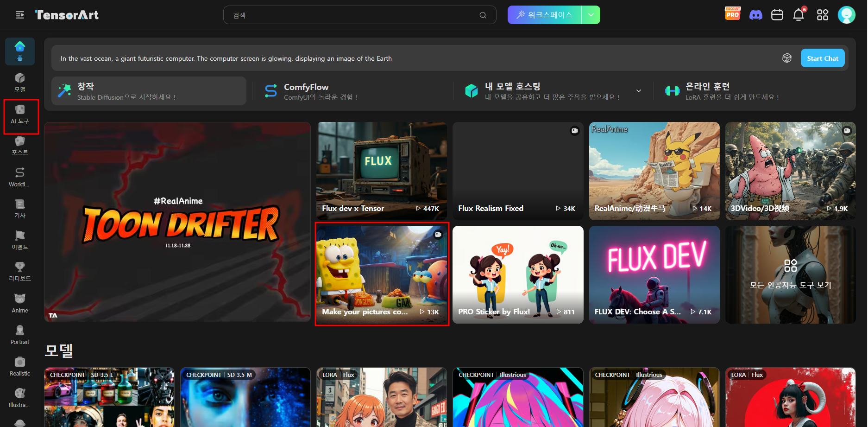Open the CHECKPOINT SD 3.5 M model card
This screenshot has height=427, width=868.
[245, 397]
